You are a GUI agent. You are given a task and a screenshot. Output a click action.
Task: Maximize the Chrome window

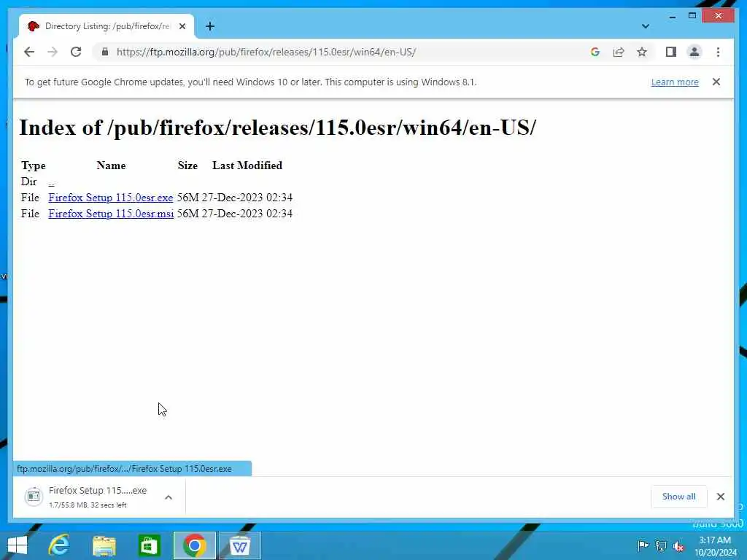692,16
